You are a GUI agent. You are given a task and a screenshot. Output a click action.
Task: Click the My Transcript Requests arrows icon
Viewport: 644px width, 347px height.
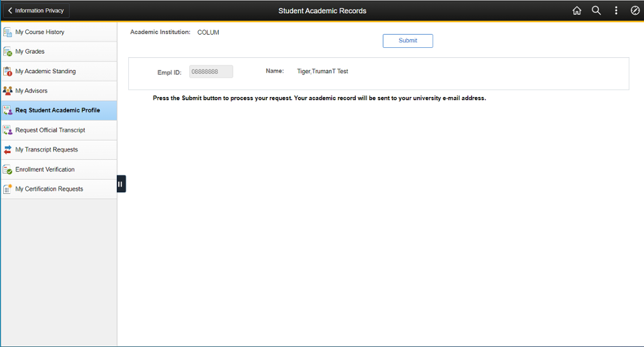click(8, 150)
